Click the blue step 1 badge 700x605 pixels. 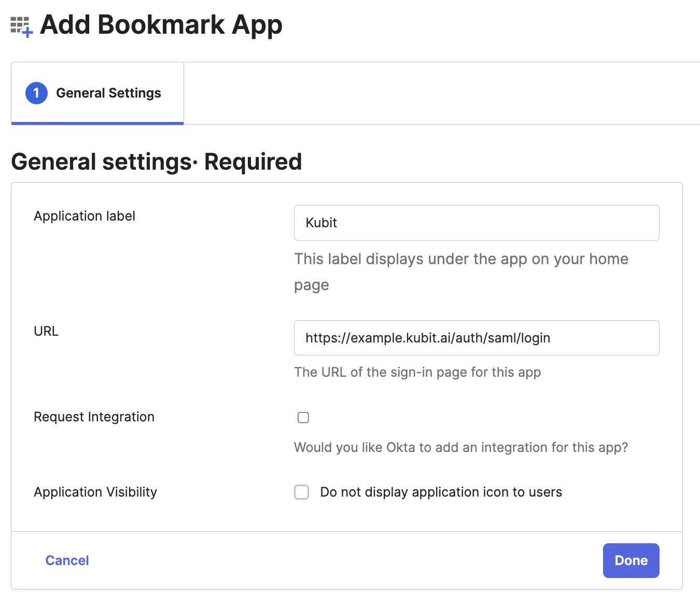point(36,93)
